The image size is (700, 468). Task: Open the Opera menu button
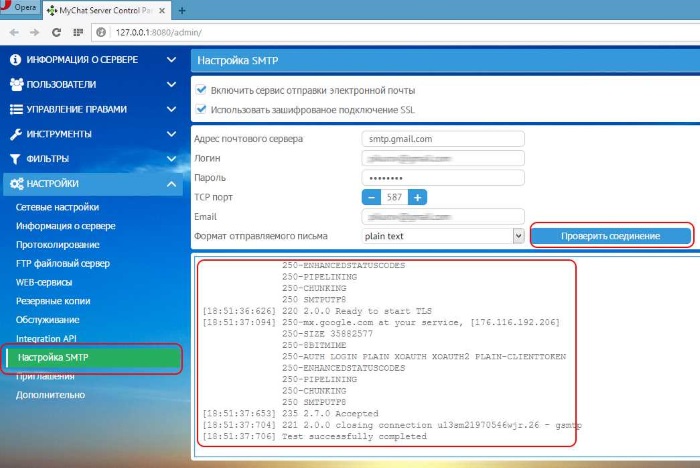pos(20,8)
